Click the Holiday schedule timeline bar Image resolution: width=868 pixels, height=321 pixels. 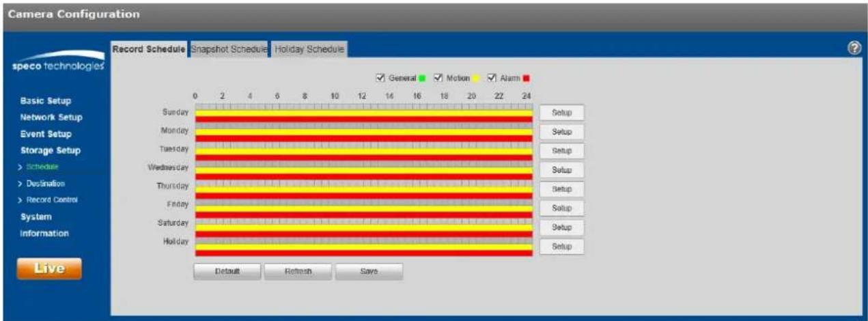(364, 247)
